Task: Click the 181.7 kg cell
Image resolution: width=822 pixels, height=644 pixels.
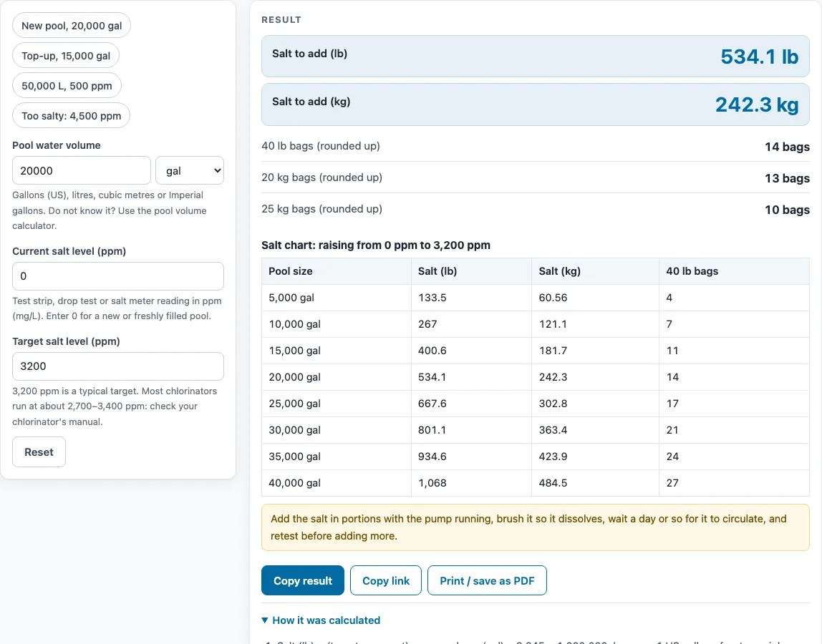Action: (595, 351)
